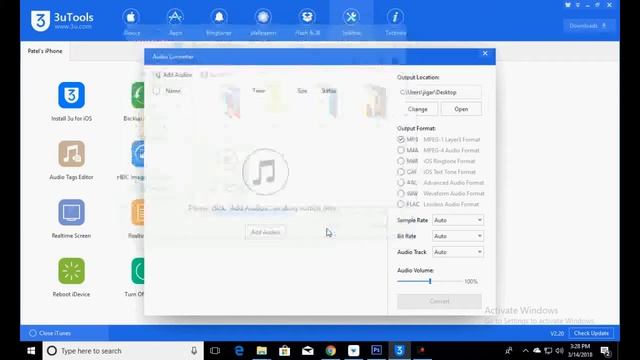Screen dimensions: 640x360
Task: Click the Time column header
Action: [x=259, y=91]
